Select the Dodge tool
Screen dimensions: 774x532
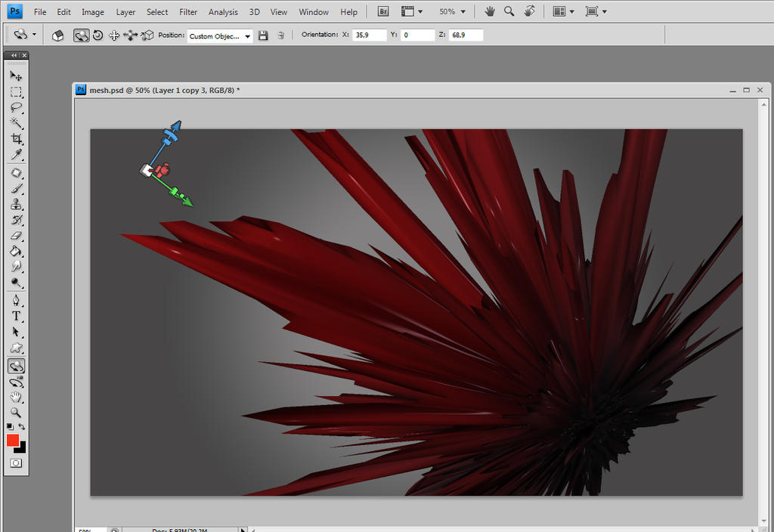[16, 283]
